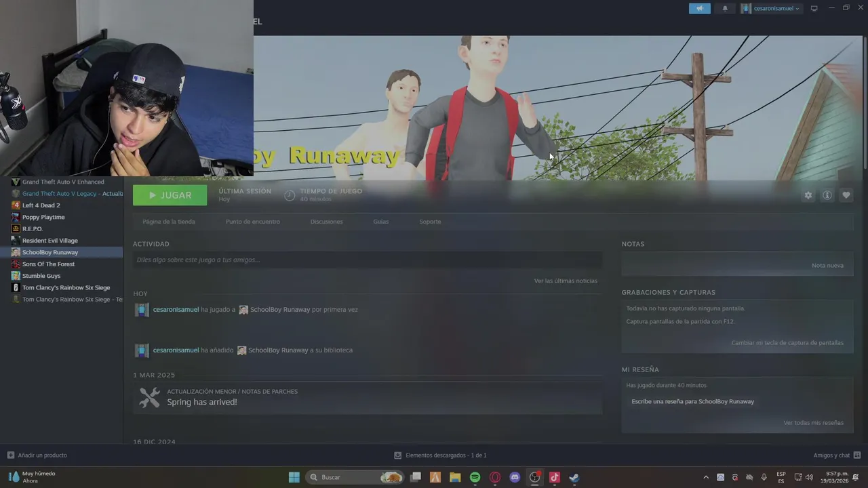Select R.E.P.O. in library list

(33, 229)
